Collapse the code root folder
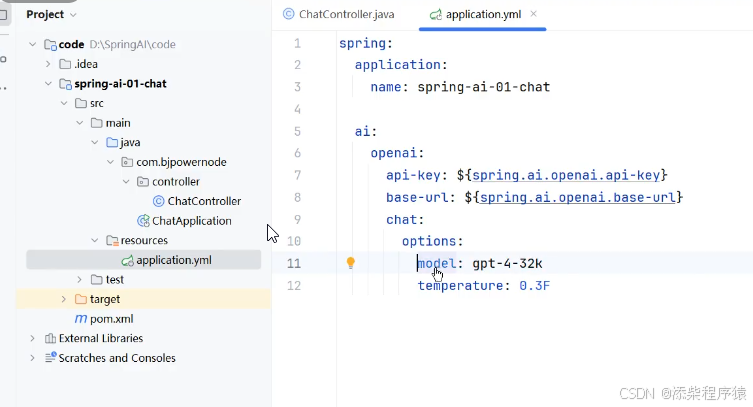Viewport: 753px width, 407px height. [32, 44]
